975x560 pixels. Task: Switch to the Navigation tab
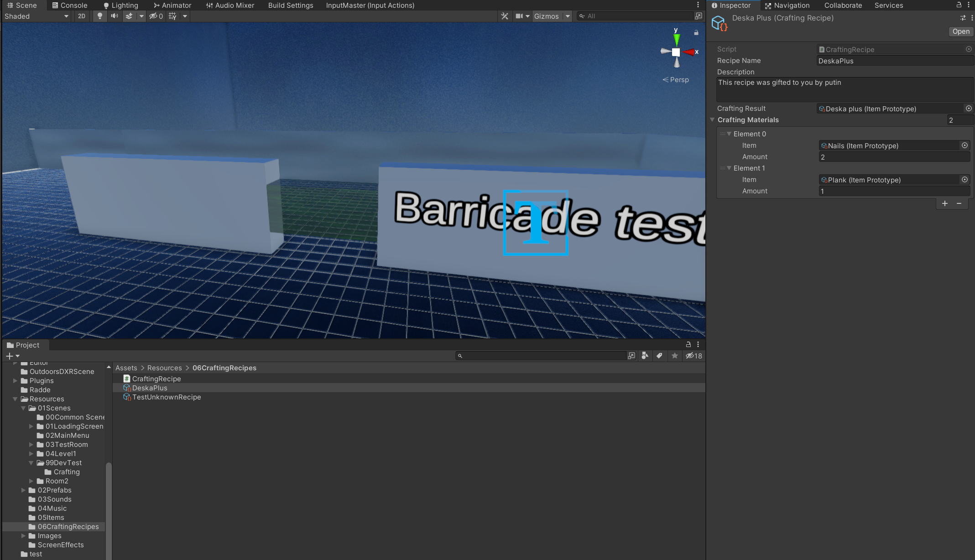[x=787, y=5]
